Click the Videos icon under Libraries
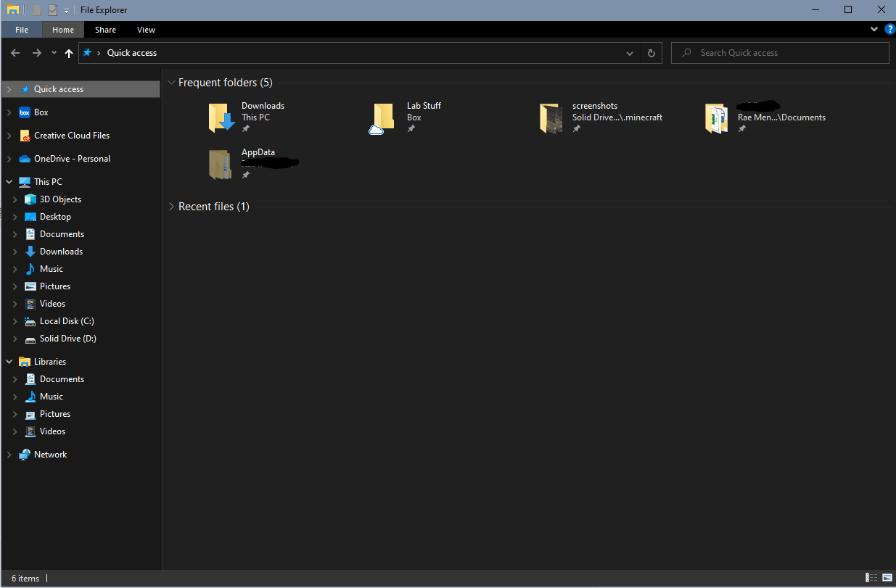Screen dimensions: 896x588 point(30,431)
